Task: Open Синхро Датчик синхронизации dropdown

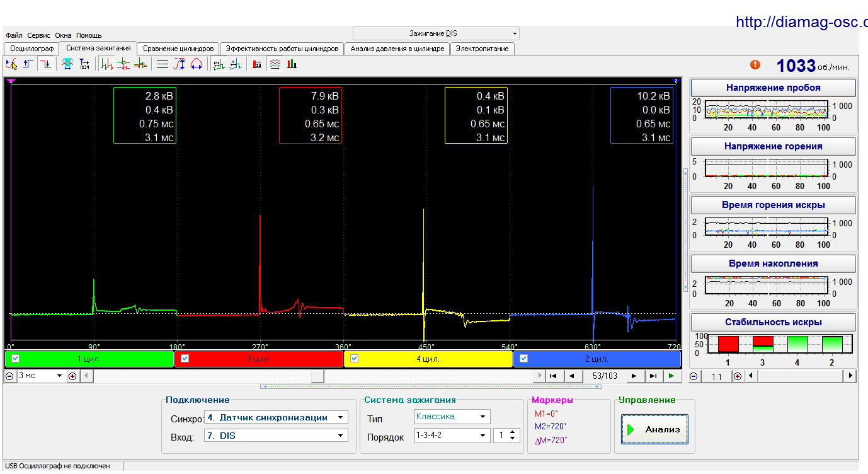Action: (276, 417)
